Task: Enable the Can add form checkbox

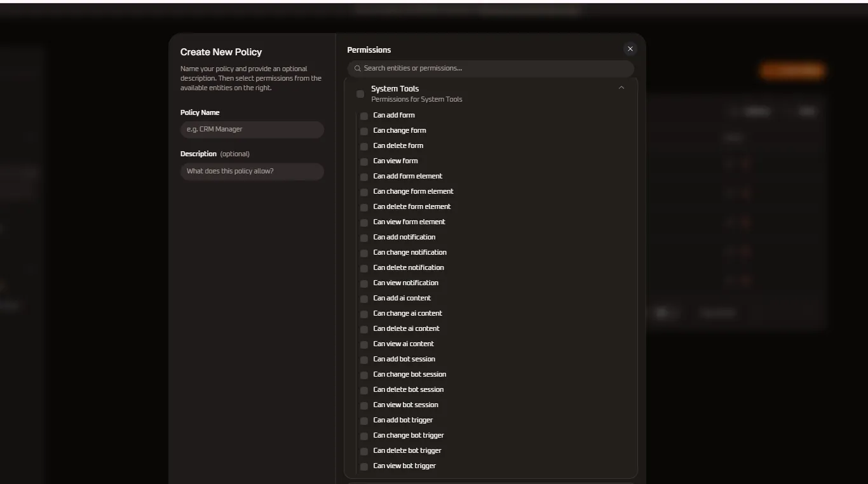Action: [364, 116]
